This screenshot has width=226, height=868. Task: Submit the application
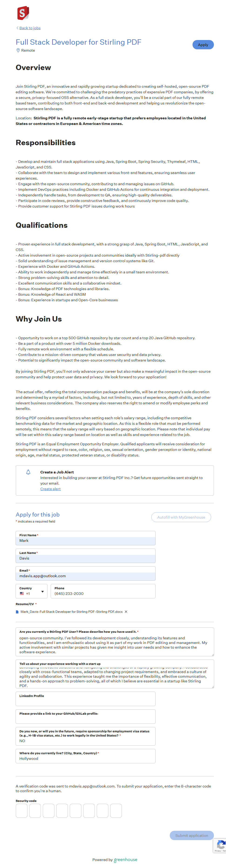click(x=191, y=835)
